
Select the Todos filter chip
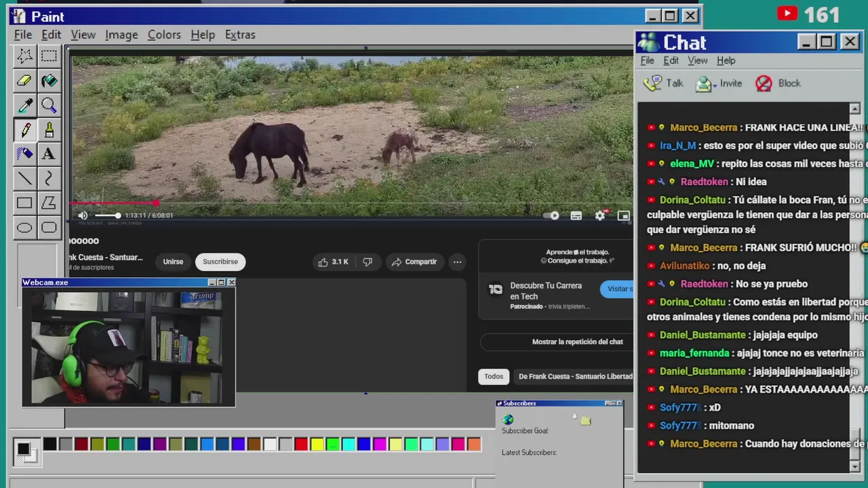(x=494, y=376)
